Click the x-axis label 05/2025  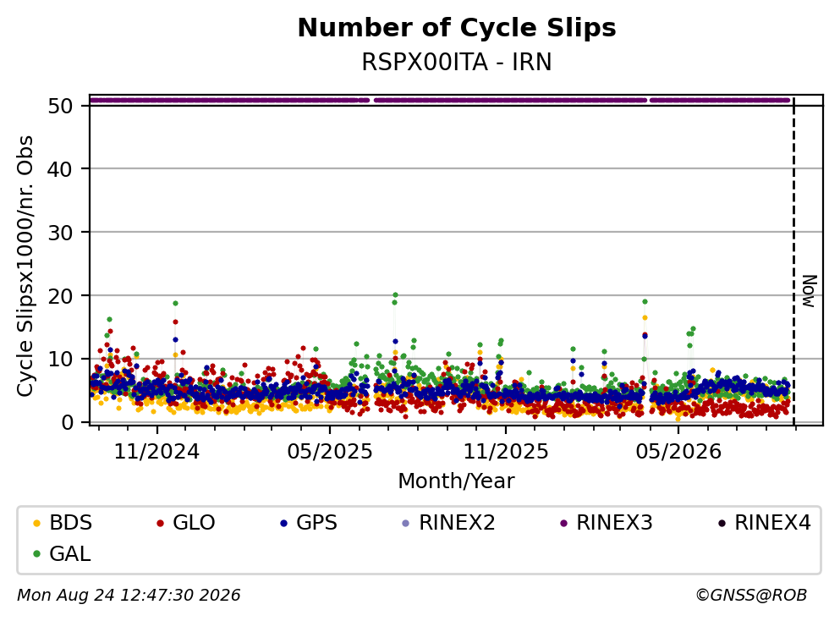point(330,452)
